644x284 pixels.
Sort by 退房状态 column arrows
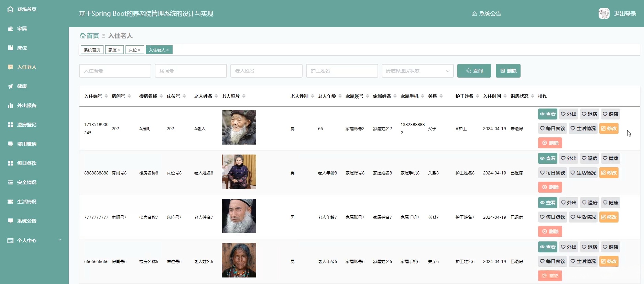[533, 96]
